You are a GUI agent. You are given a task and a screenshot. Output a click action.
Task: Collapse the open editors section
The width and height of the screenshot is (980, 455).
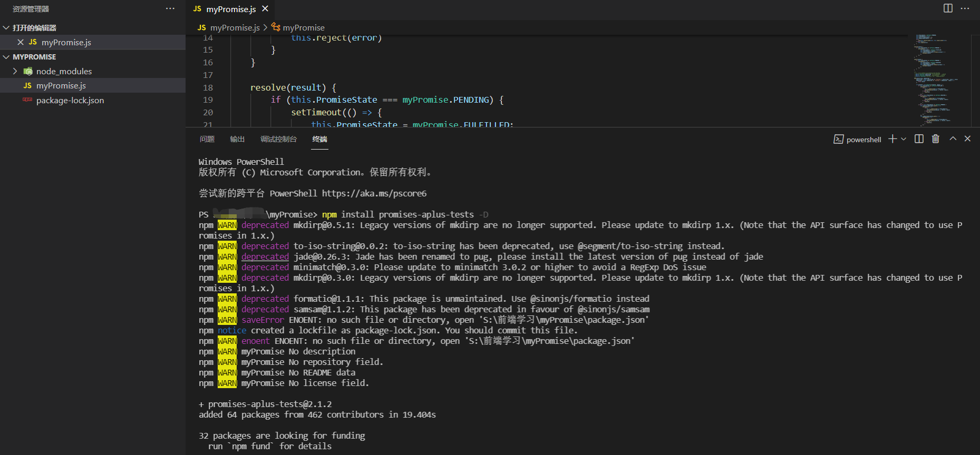pyautogui.click(x=6, y=27)
